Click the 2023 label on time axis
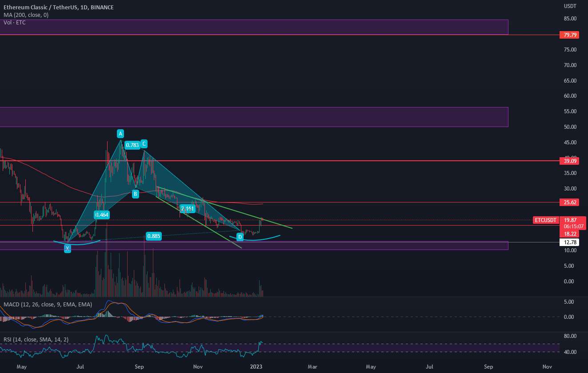 [x=256, y=367]
